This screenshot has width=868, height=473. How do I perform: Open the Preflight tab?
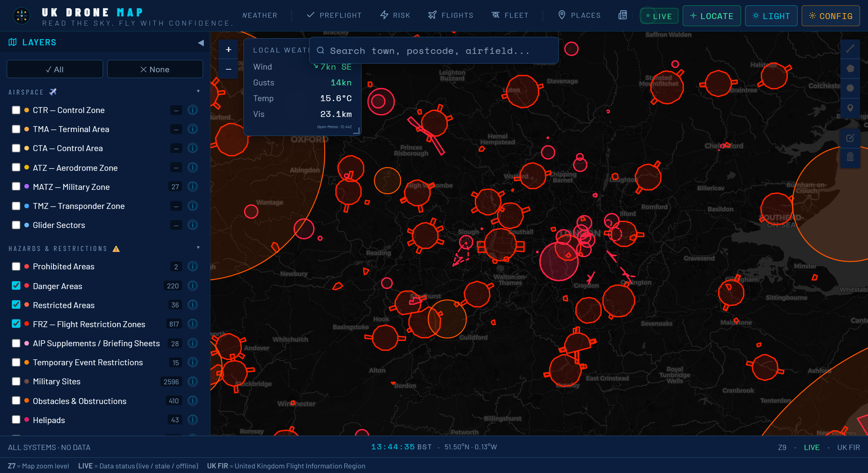(334, 15)
